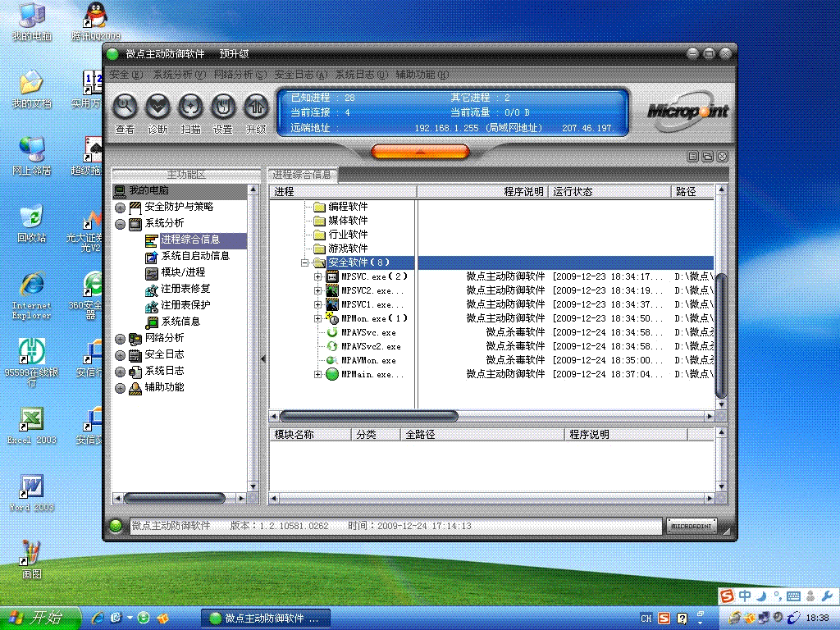The image size is (840, 630).
Task: Click the 微点主动防御软件 taskbar button
Action: pos(266,619)
